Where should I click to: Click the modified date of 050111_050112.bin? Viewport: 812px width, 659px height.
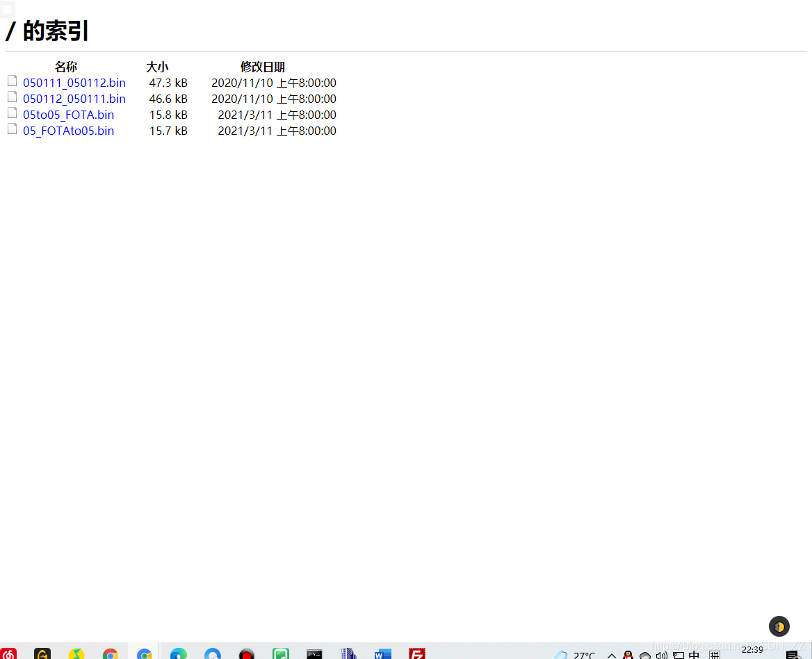click(x=274, y=83)
